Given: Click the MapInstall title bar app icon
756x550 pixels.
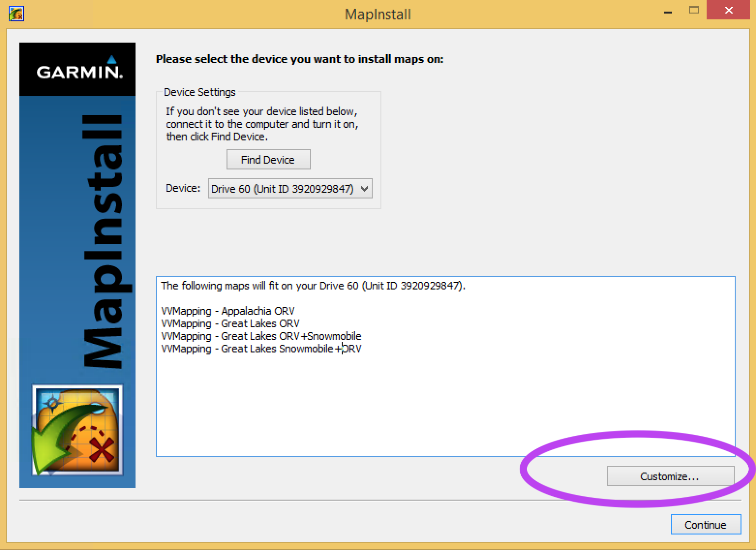Looking at the screenshot, I should pyautogui.click(x=16, y=14).
